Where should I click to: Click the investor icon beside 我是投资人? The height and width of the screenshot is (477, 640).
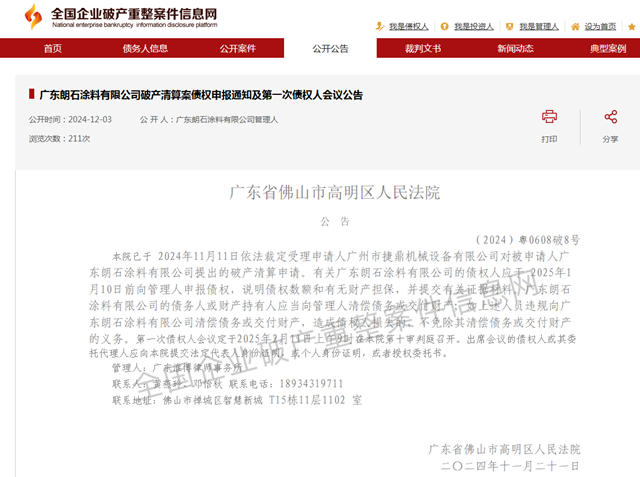tap(444, 27)
